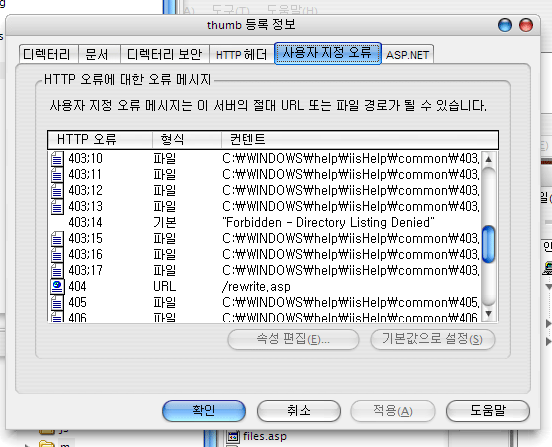
Task: Click the content path ending in common\405
Action: [x=351, y=303]
